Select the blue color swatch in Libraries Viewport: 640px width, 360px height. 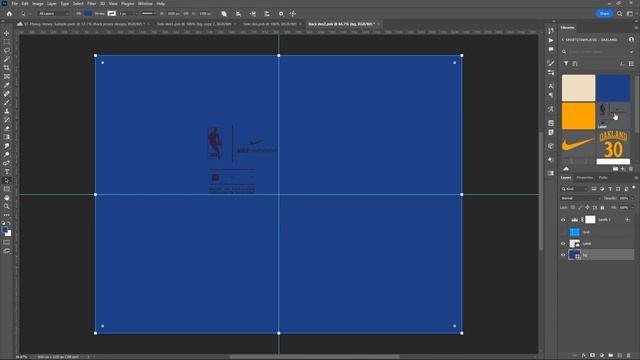pyautogui.click(x=613, y=88)
